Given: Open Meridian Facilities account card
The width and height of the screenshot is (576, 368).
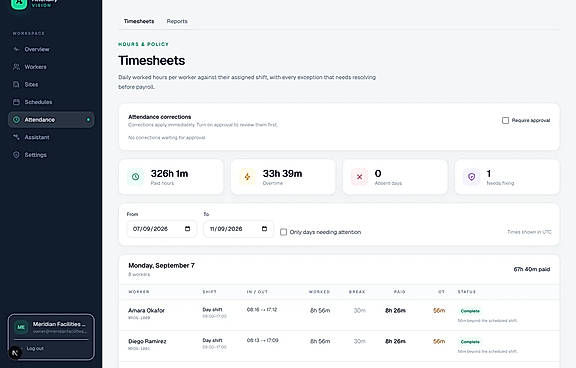Looking at the screenshot, I should [x=51, y=327].
